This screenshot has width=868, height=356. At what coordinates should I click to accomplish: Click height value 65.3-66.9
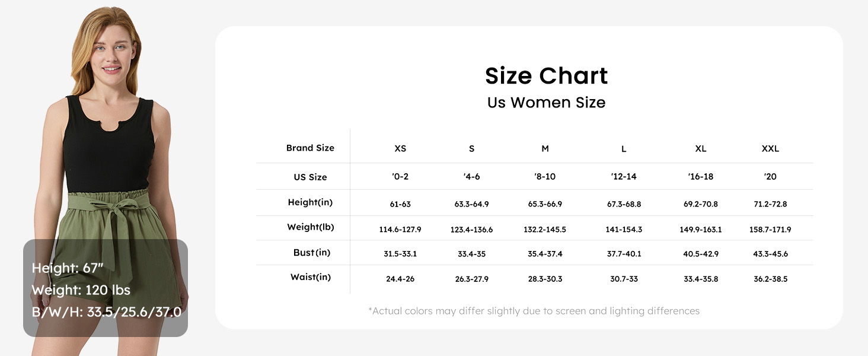(545, 204)
